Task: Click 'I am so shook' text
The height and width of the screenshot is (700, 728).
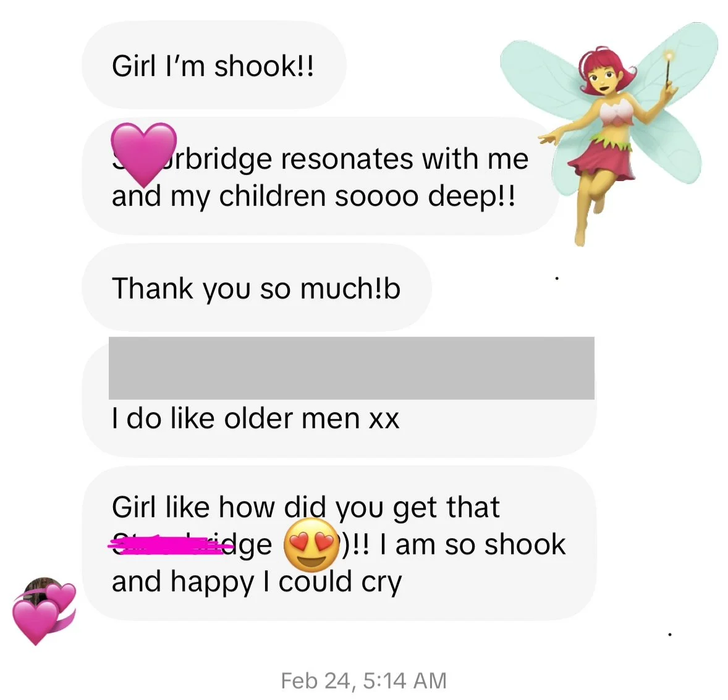Action: point(473,544)
